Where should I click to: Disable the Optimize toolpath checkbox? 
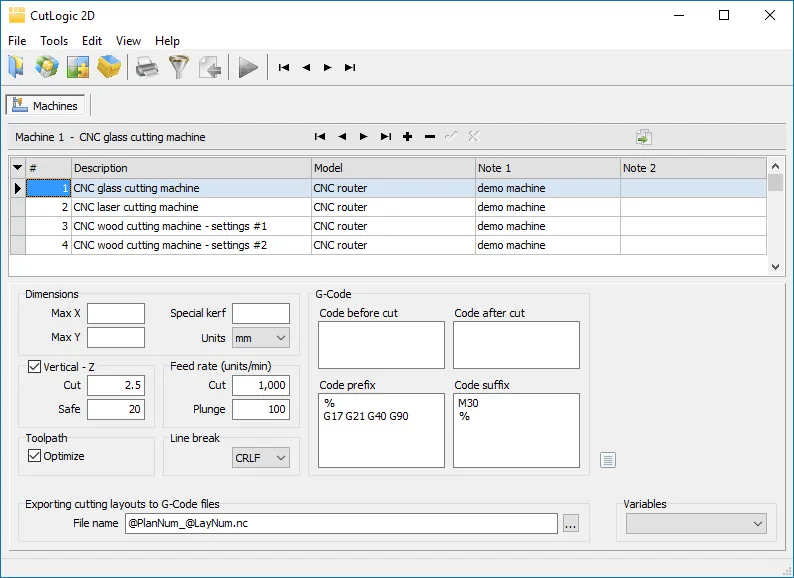[x=34, y=456]
